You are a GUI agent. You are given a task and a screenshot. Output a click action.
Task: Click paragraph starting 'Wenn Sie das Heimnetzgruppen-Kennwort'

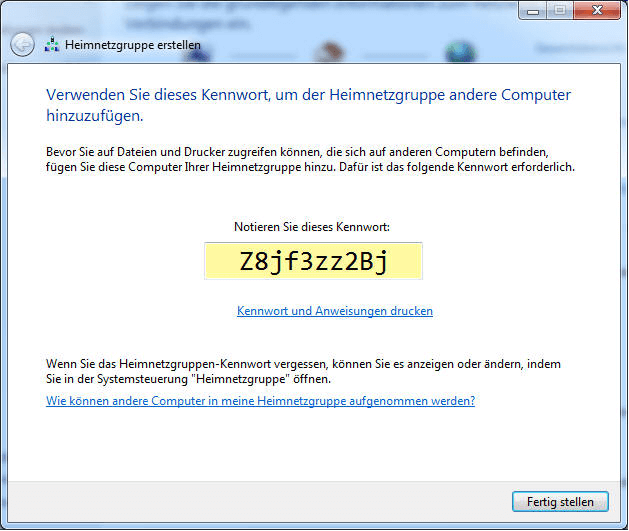tap(303, 371)
